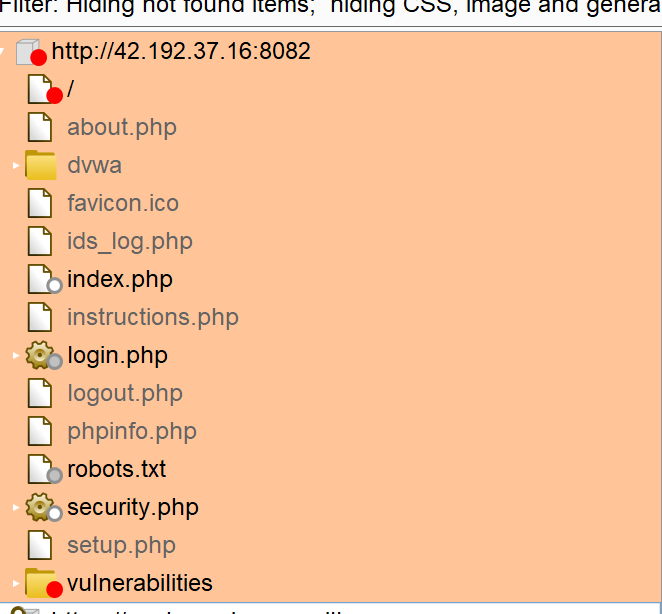The width and height of the screenshot is (662, 614).
Task: Select ids_log.php entry
Action: (x=130, y=241)
